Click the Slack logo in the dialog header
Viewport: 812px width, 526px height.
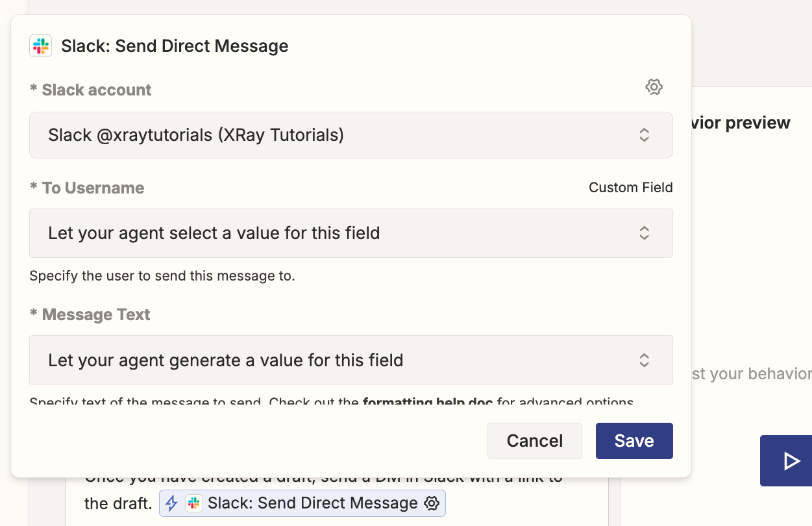[41, 46]
